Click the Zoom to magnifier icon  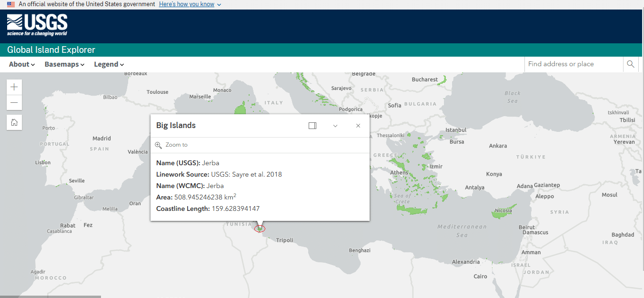(x=159, y=145)
